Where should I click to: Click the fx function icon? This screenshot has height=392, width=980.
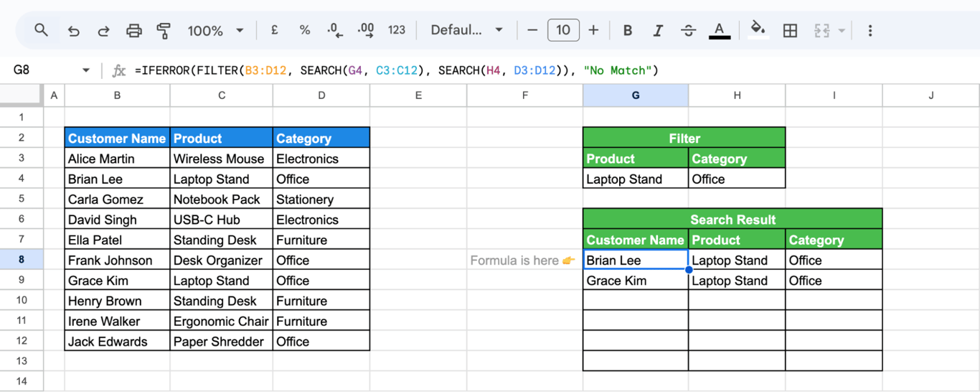point(119,70)
